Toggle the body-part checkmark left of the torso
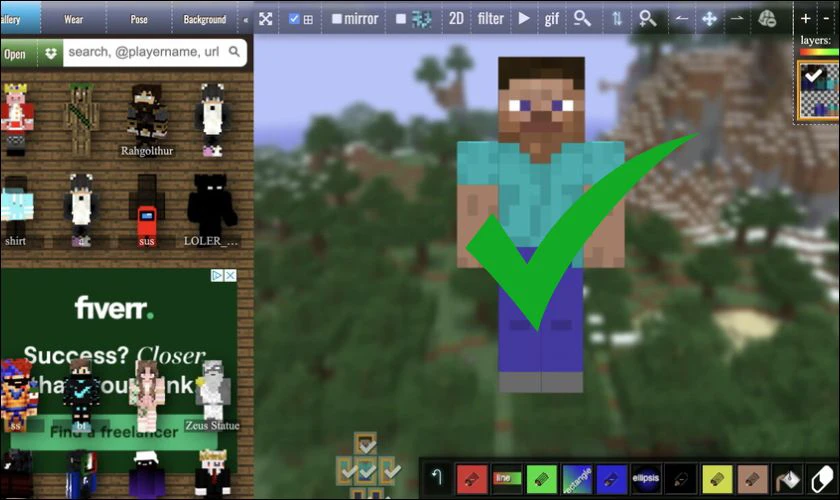The width and height of the screenshot is (840, 500). pos(348,471)
